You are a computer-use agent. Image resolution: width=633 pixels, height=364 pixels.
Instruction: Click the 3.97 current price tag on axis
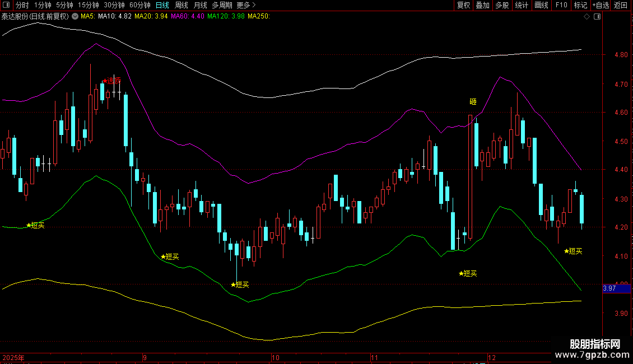tap(616, 288)
